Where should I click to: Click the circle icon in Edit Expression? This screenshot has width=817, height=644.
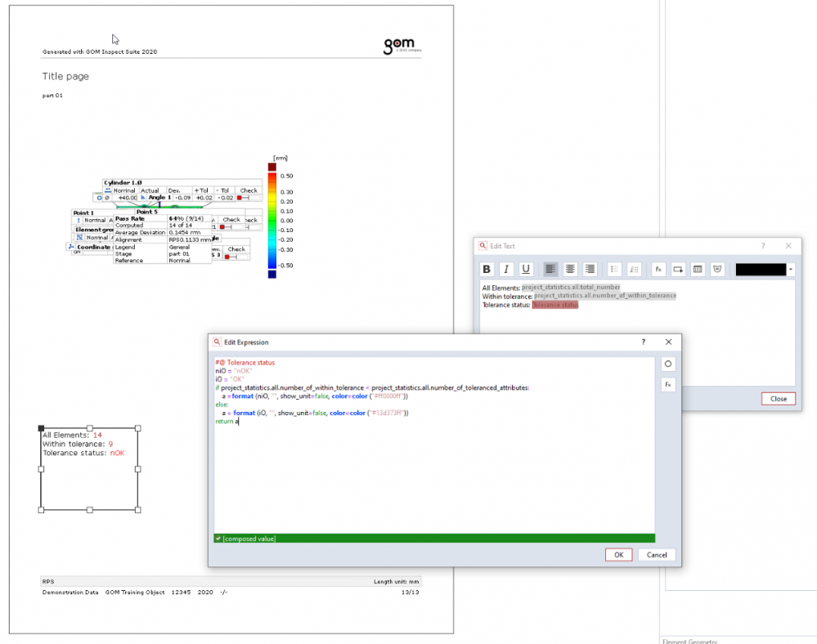pos(668,364)
